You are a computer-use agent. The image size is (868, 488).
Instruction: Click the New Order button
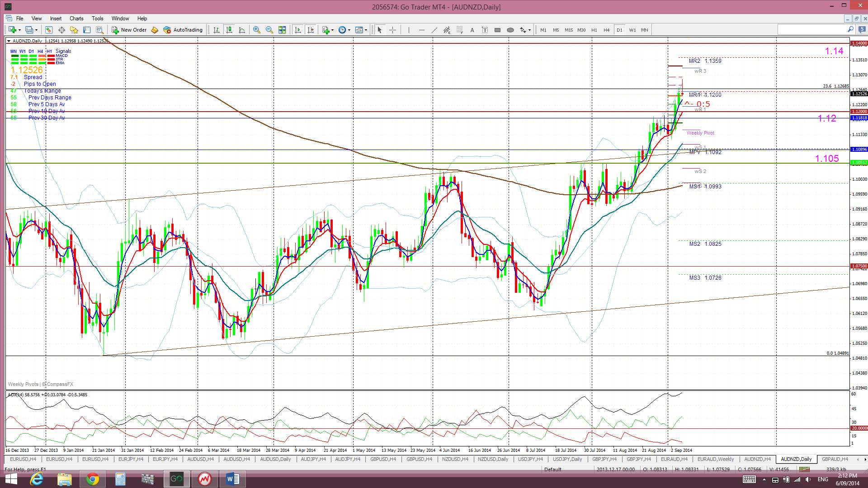129,30
